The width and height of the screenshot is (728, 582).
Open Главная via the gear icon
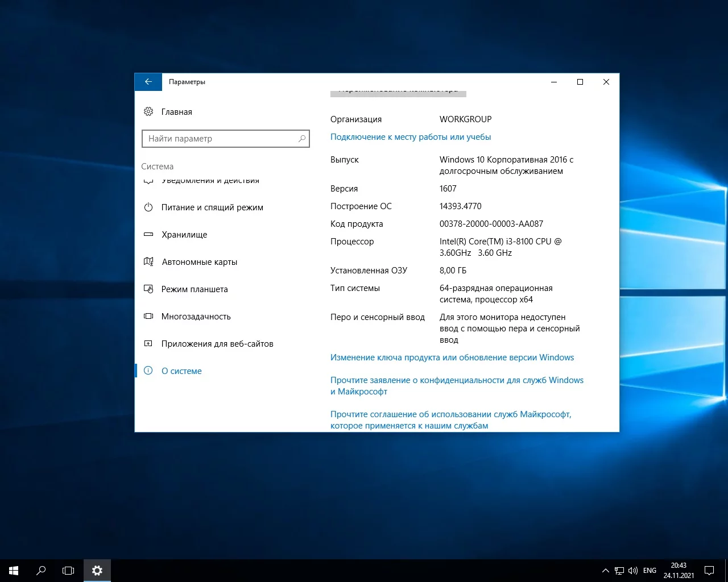(x=148, y=112)
